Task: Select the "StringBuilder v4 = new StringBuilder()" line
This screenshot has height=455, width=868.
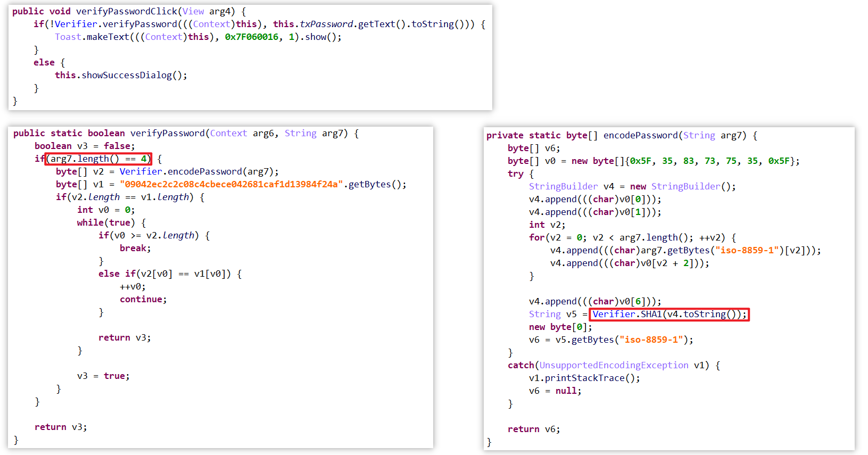Action: point(633,186)
